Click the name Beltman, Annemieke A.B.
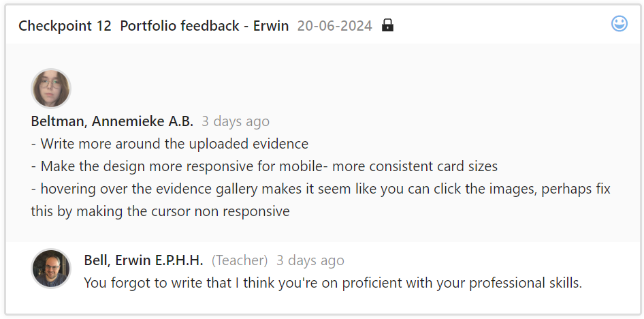The width and height of the screenshot is (644, 319). (x=112, y=121)
